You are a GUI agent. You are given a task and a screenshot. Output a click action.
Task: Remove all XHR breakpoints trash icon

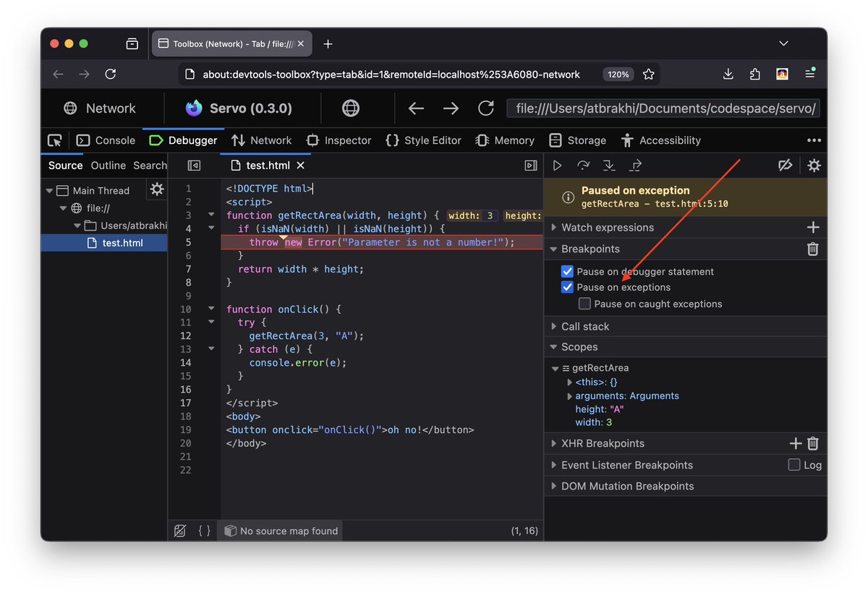[813, 443]
